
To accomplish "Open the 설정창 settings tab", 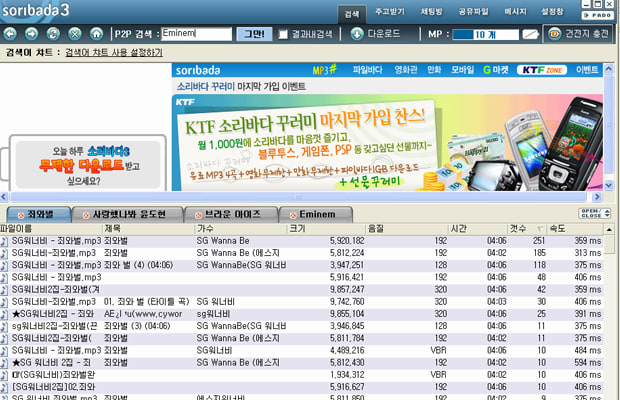I will pyautogui.click(x=552, y=12).
